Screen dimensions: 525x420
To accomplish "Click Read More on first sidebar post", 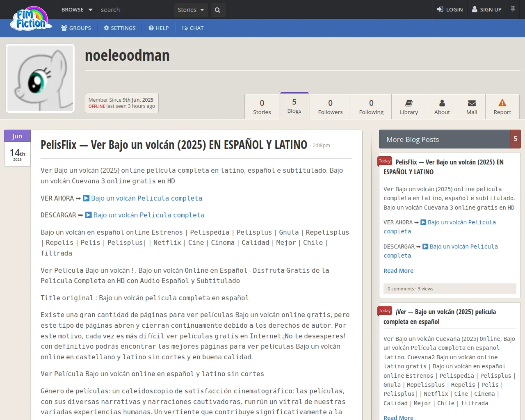I will [x=398, y=271].
